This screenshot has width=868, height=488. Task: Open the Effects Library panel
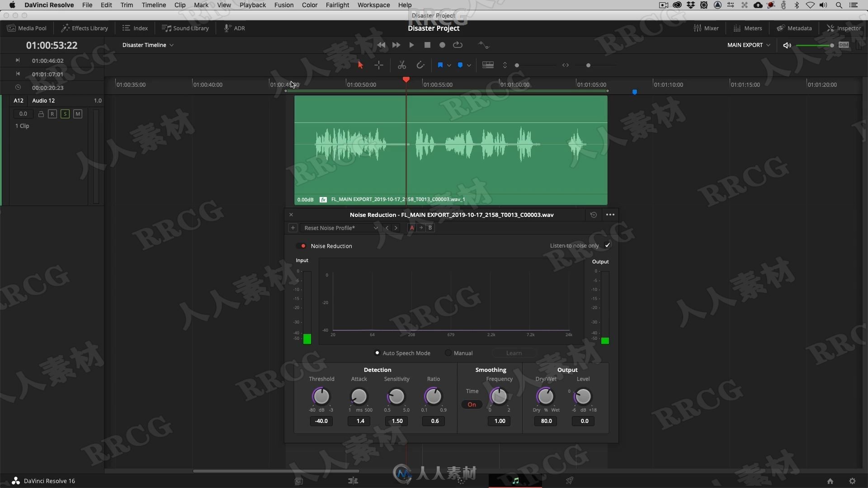point(85,28)
